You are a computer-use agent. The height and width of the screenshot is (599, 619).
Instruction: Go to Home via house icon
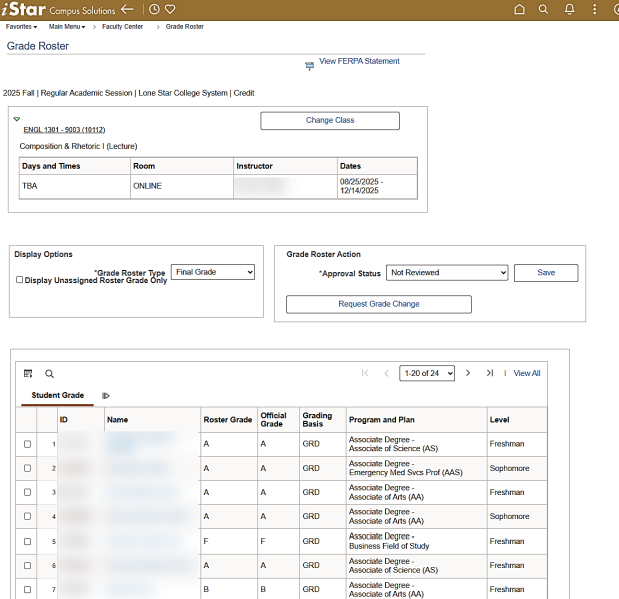click(520, 9)
